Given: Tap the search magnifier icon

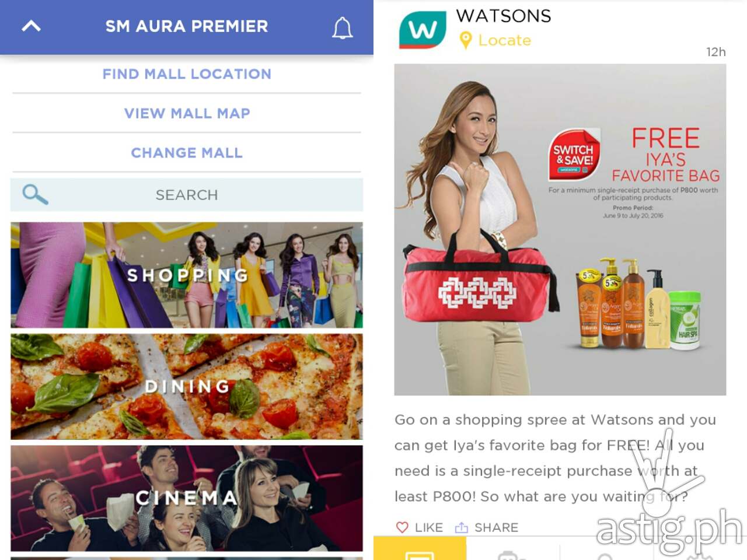Looking at the screenshot, I should pyautogui.click(x=35, y=194).
